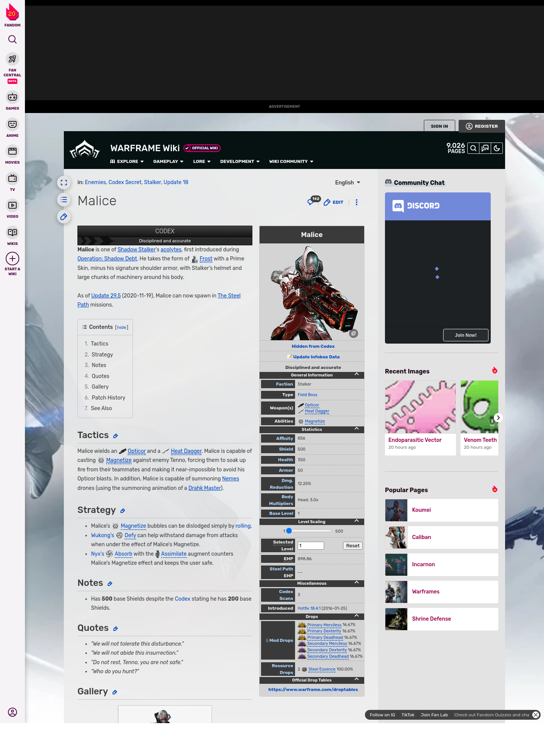Image resolution: width=544 pixels, height=756 pixels.
Task: Click the Selected Level input field
Action: click(311, 546)
